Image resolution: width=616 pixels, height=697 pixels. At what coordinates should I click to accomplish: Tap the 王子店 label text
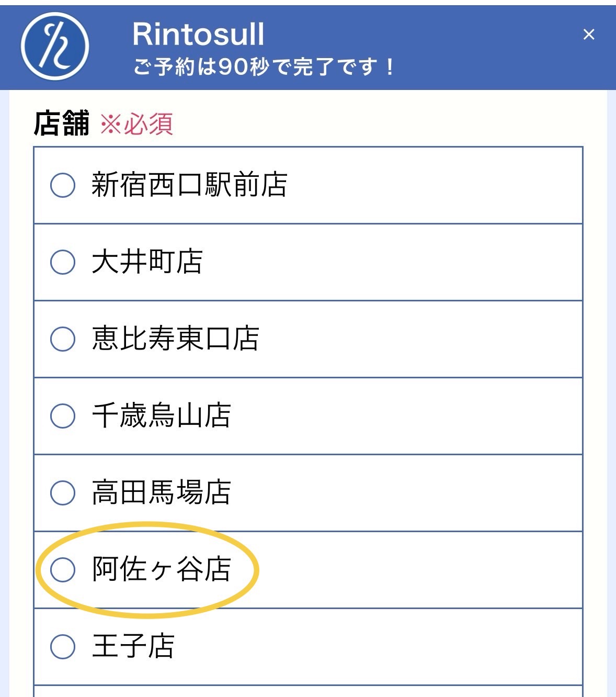click(x=133, y=646)
